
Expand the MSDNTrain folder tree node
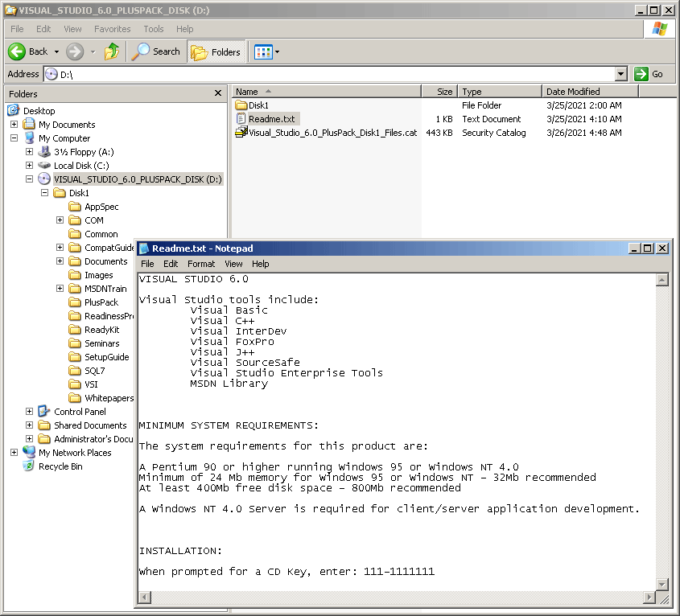pyautogui.click(x=60, y=288)
